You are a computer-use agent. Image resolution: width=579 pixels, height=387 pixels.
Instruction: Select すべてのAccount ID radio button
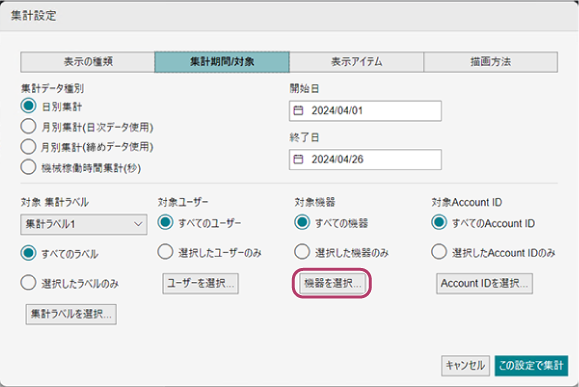click(x=439, y=223)
